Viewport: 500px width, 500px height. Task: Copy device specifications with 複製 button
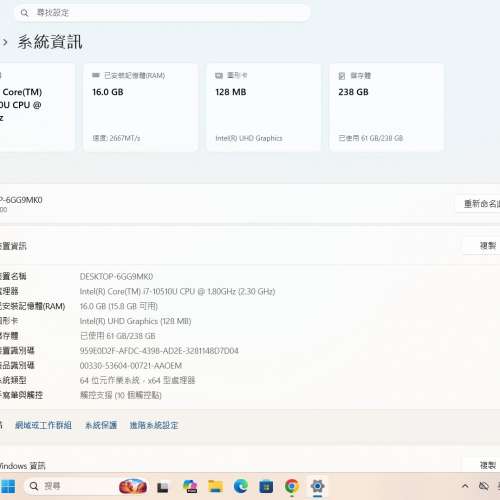point(487,246)
